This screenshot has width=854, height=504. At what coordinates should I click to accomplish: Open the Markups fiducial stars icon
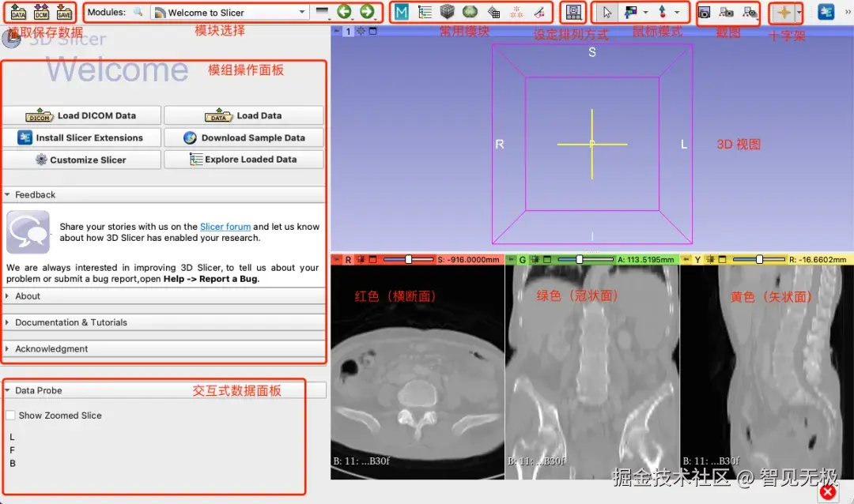point(516,12)
